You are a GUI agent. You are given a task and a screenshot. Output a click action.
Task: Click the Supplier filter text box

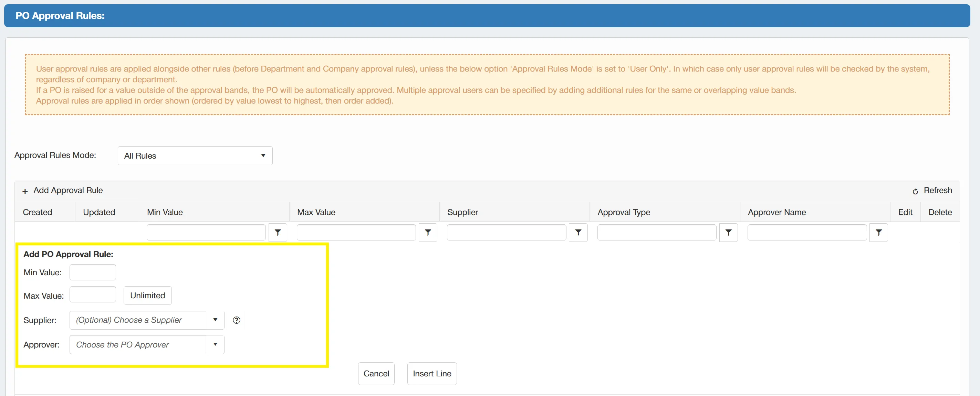507,233
